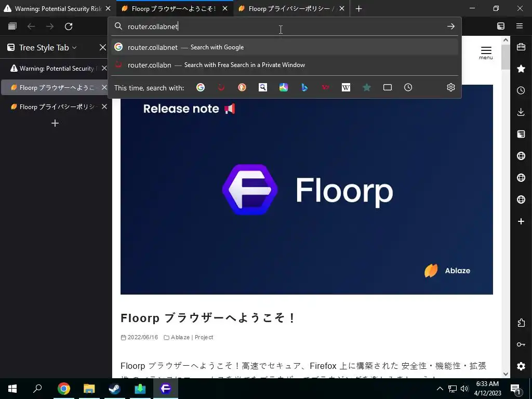
Task: Click the go arrow in address bar
Action: (x=450, y=26)
